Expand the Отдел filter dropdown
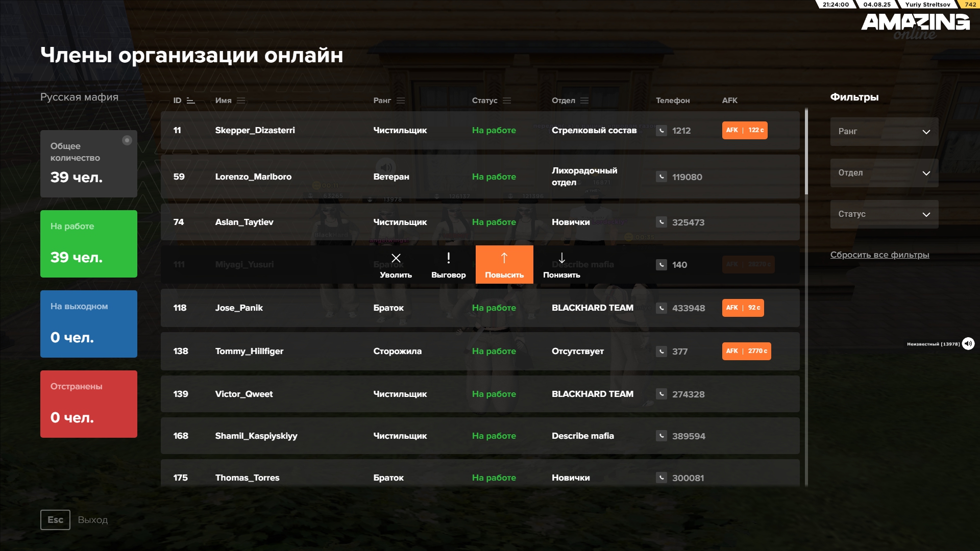The image size is (980, 551). [884, 173]
